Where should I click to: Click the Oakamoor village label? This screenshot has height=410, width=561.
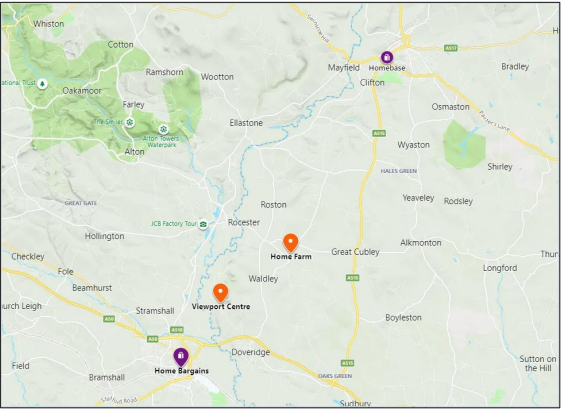point(82,91)
